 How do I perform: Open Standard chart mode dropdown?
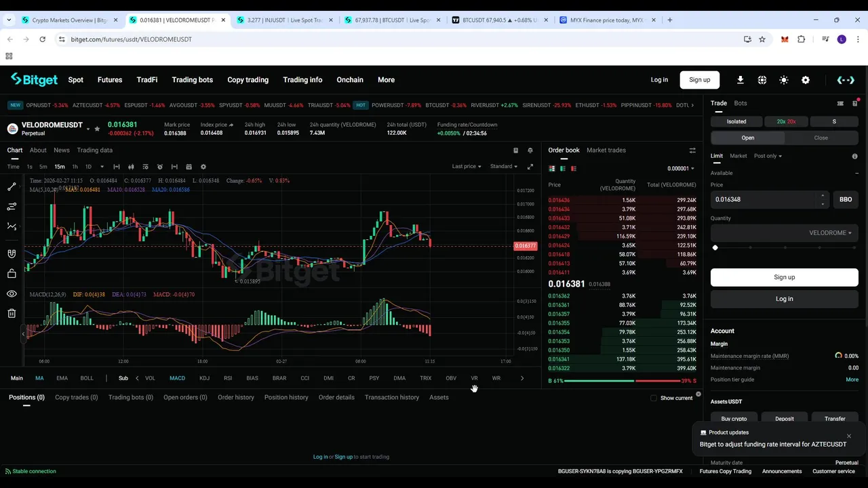pyautogui.click(x=503, y=167)
